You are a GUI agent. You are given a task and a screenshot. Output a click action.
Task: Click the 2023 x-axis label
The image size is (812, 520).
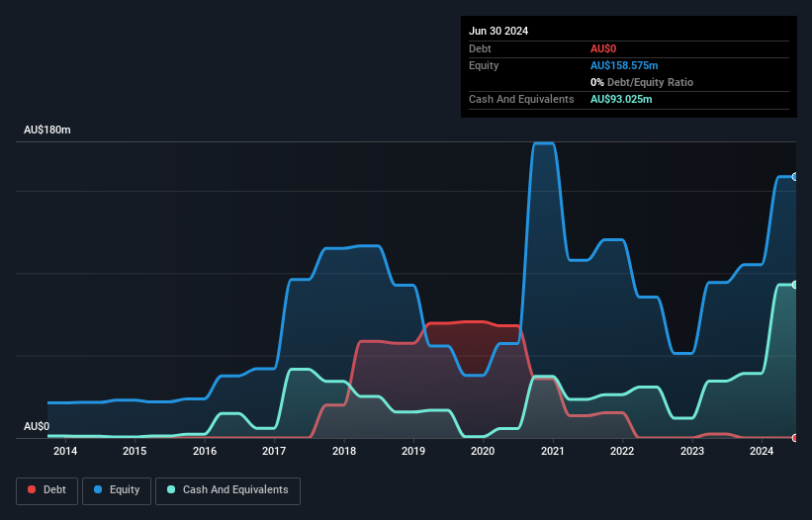tap(692, 451)
